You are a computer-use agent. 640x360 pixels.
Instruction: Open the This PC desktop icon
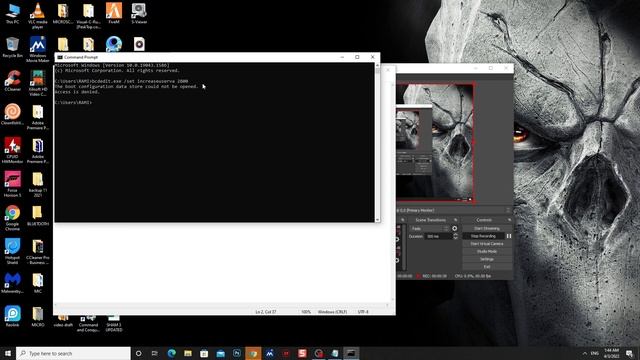[12, 13]
